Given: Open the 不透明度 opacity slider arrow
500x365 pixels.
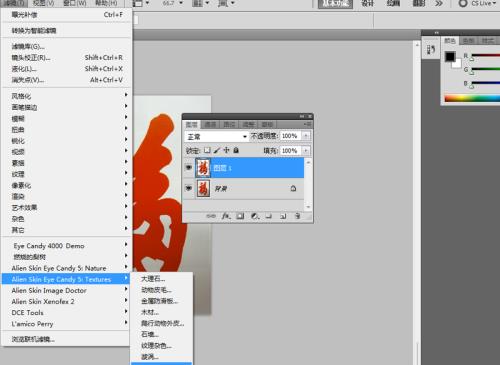Looking at the screenshot, I should point(306,136).
